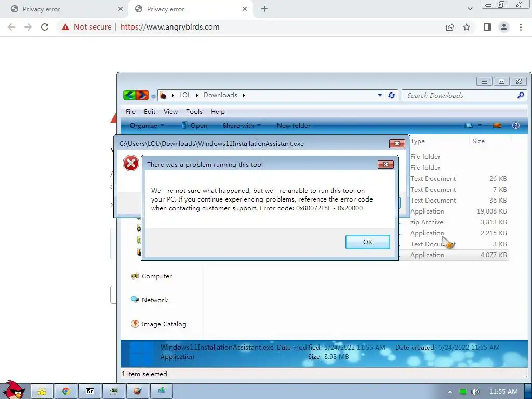This screenshot has height=399, width=532.
Task: Open the Help menu in Explorer
Action: click(x=218, y=112)
